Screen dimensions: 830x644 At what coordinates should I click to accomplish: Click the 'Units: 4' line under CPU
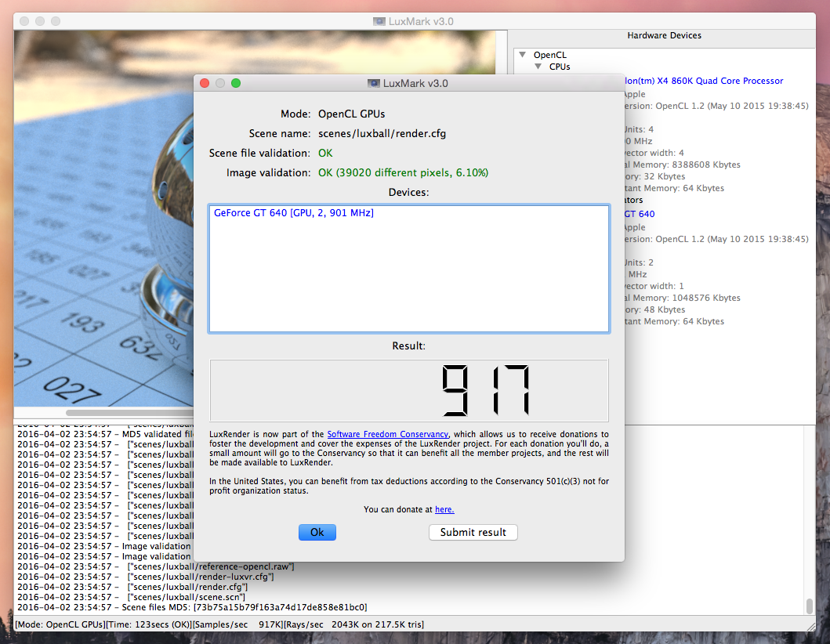coord(639,129)
